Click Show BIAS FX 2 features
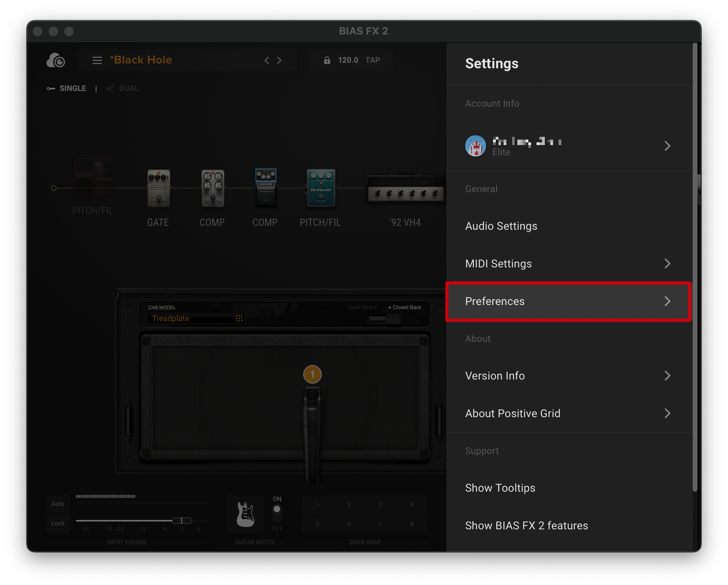This screenshot has height=585, width=728. pyautogui.click(x=569, y=525)
